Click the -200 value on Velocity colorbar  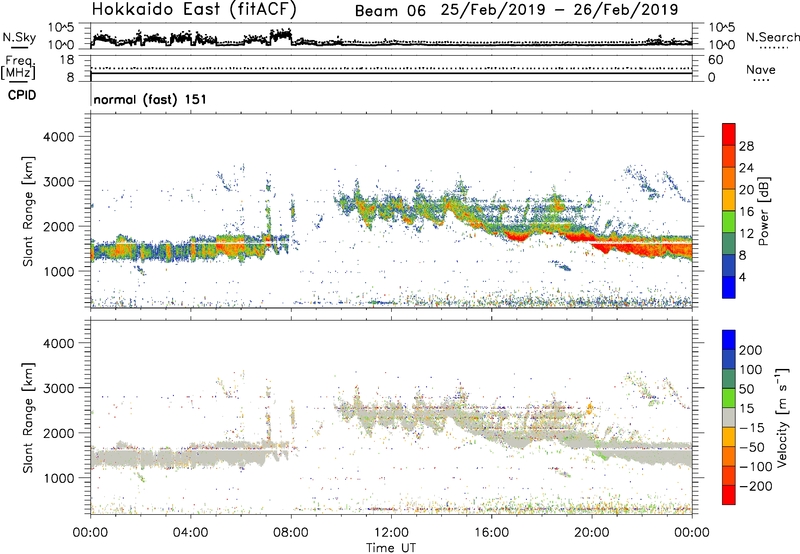pos(756,486)
